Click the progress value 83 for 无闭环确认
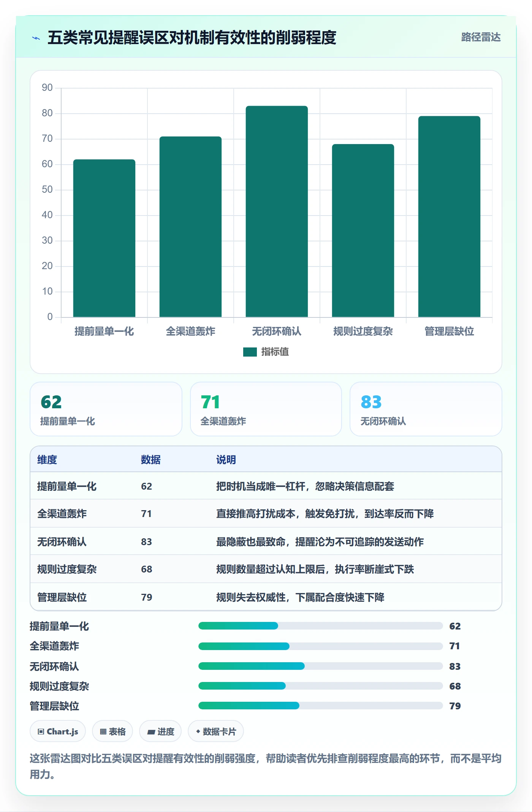 coord(455,666)
